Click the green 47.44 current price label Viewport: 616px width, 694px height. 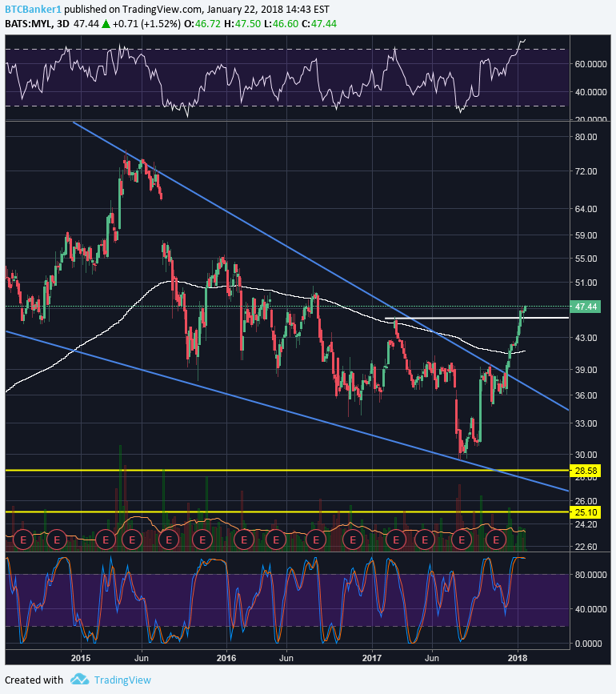click(586, 307)
